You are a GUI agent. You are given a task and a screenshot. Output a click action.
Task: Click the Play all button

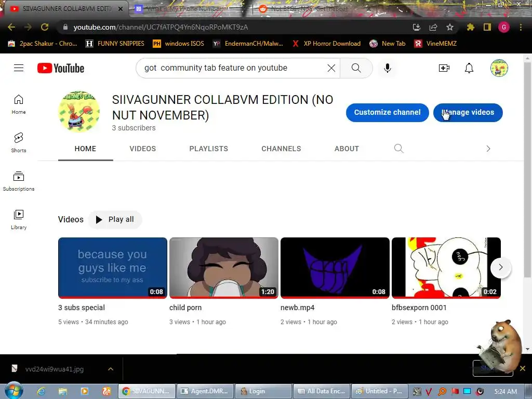(115, 220)
